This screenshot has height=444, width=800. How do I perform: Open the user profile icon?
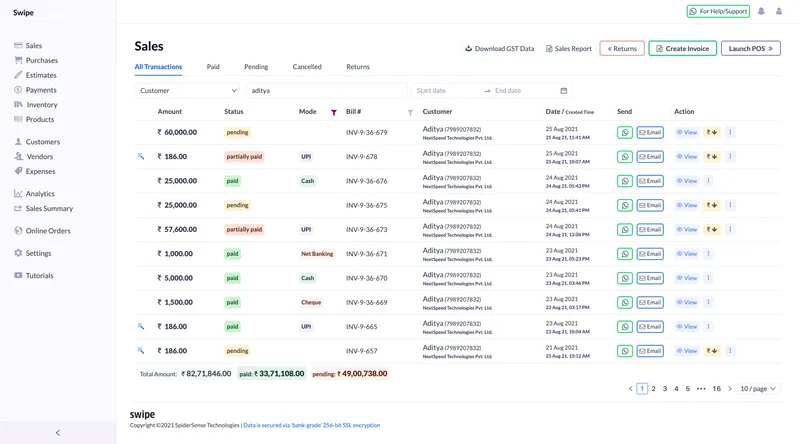[x=777, y=12]
